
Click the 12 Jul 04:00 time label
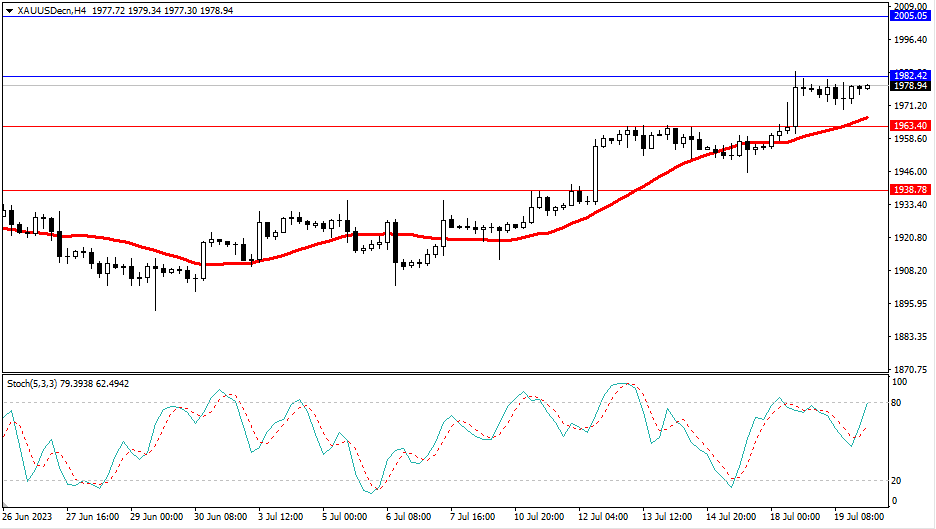click(602, 518)
